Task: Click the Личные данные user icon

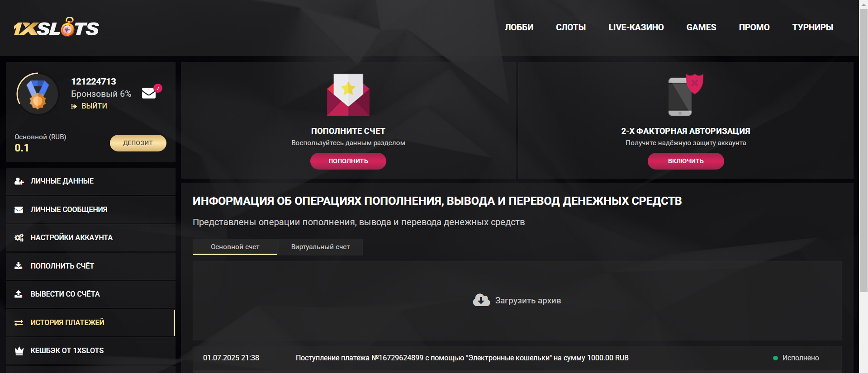Action: pos(19,181)
